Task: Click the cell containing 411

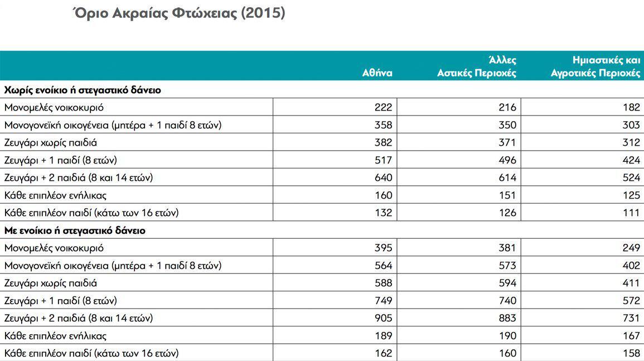Action: coord(631,283)
